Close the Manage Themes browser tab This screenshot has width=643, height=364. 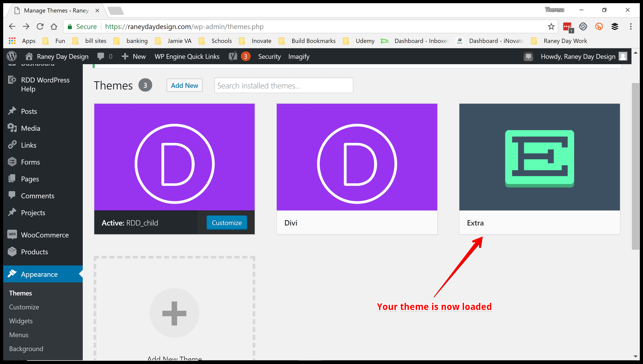click(x=97, y=11)
